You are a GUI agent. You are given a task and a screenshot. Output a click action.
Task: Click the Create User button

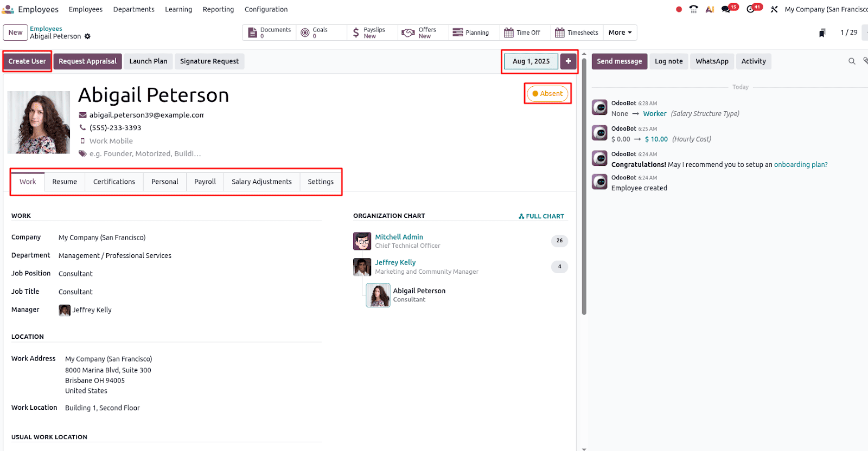click(x=27, y=61)
